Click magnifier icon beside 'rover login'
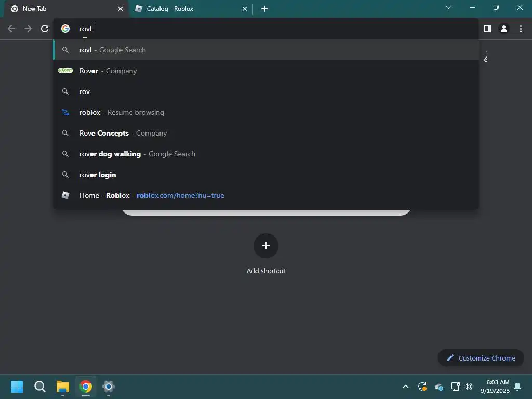Viewport: 532px width, 399px height. 65,175
